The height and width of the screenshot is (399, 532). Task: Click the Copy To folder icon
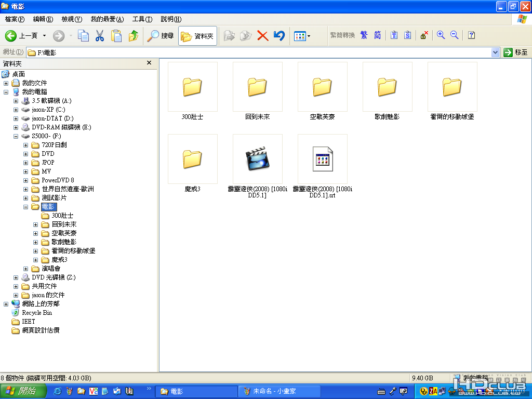(x=246, y=36)
